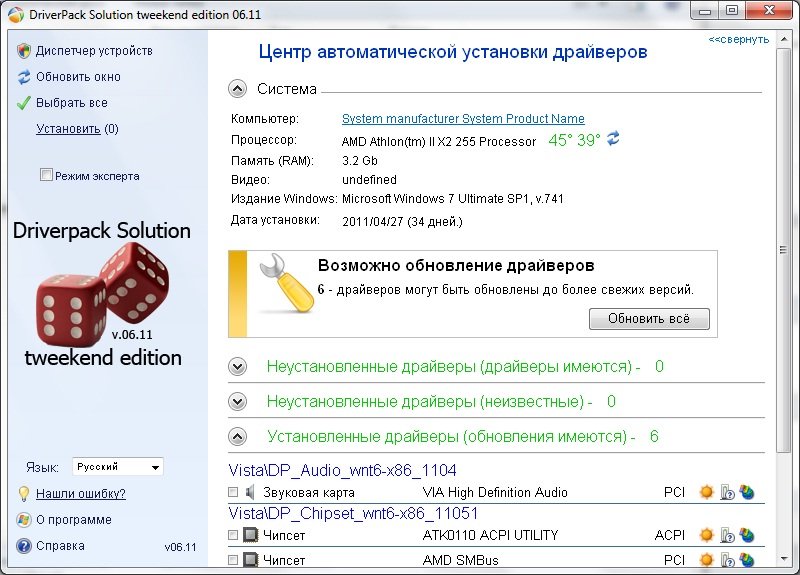800x575 pixels.
Task: Enable the Режим эксперта checkbox
Action: point(46,176)
